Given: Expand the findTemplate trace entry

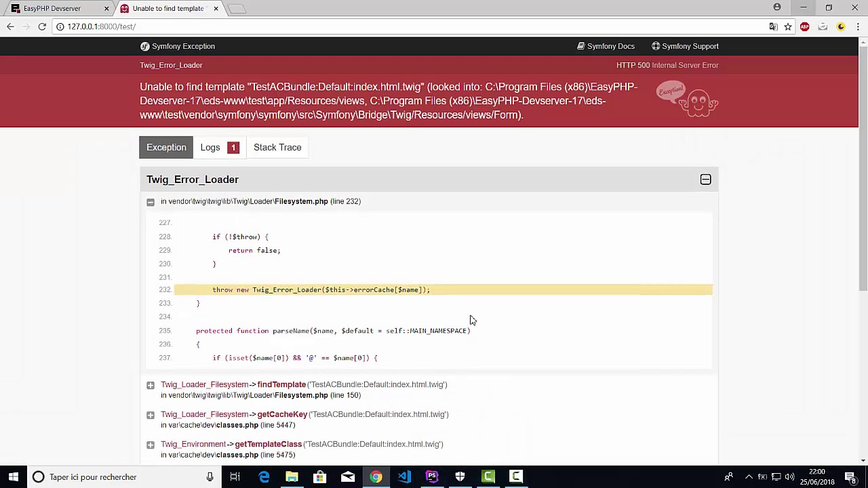Looking at the screenshot, I should (151, 385).
